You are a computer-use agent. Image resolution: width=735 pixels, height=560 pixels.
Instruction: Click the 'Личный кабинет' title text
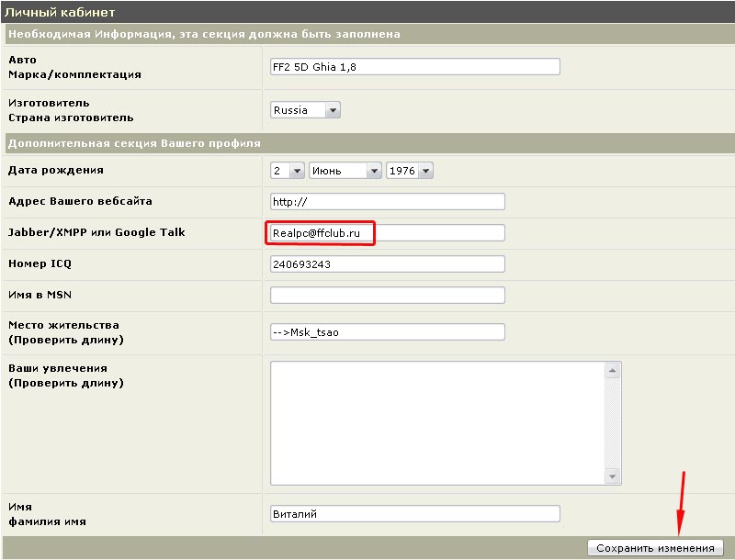click(60, 12)
